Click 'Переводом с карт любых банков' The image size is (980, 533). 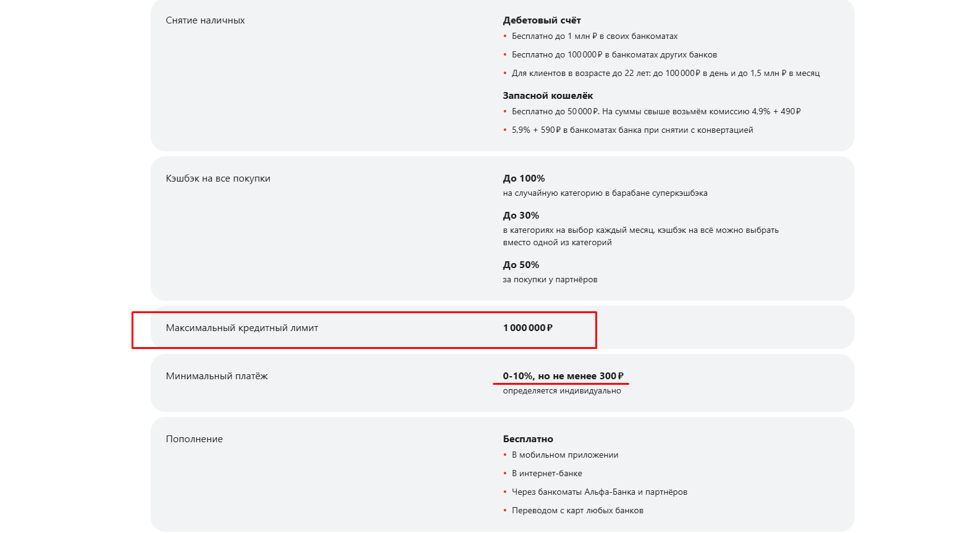577,511
